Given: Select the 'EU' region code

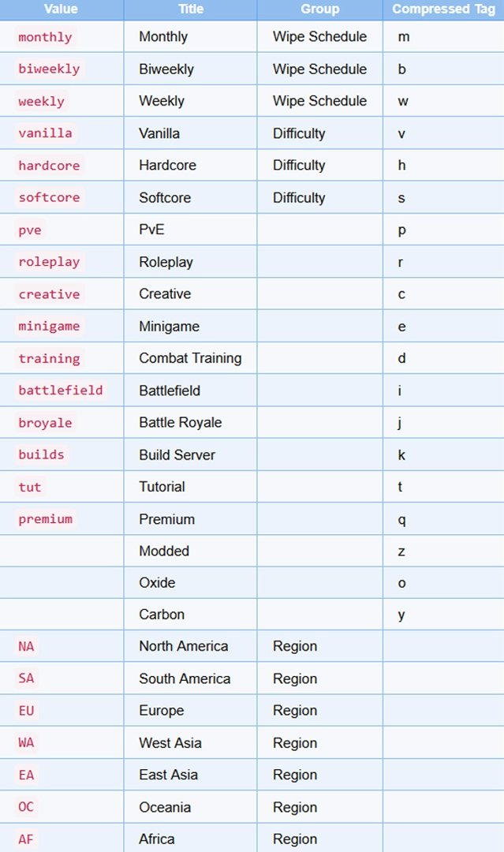Looking at the screenshot, I should (26, 711).
